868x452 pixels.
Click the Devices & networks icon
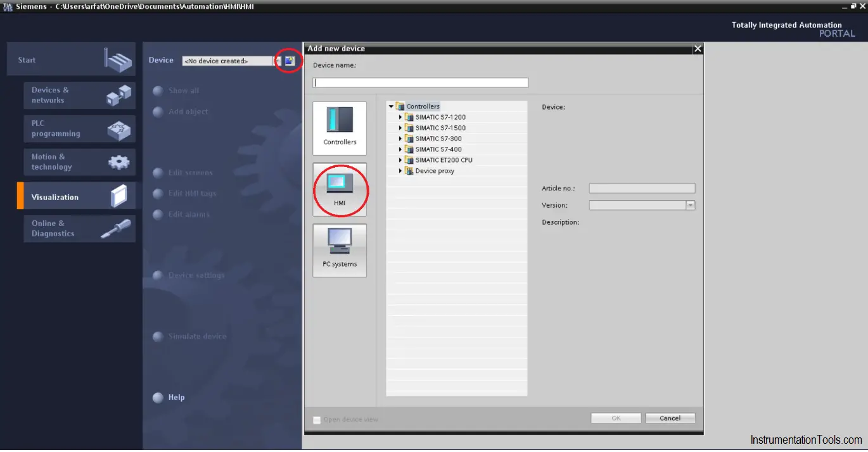[118, 95]
